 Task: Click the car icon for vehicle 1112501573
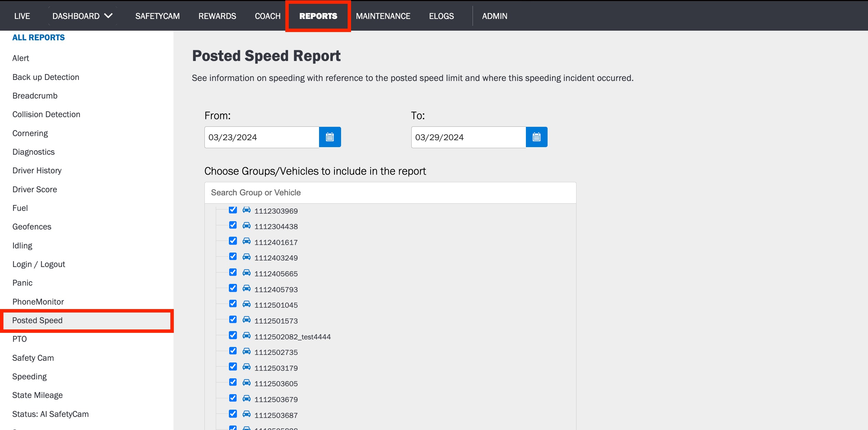coord(246,320)
